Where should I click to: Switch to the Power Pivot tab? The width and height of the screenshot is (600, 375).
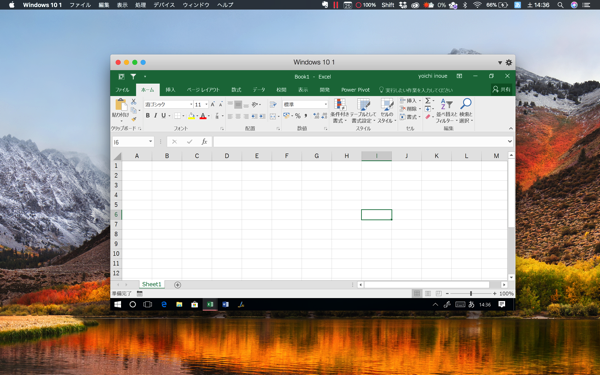355,90
